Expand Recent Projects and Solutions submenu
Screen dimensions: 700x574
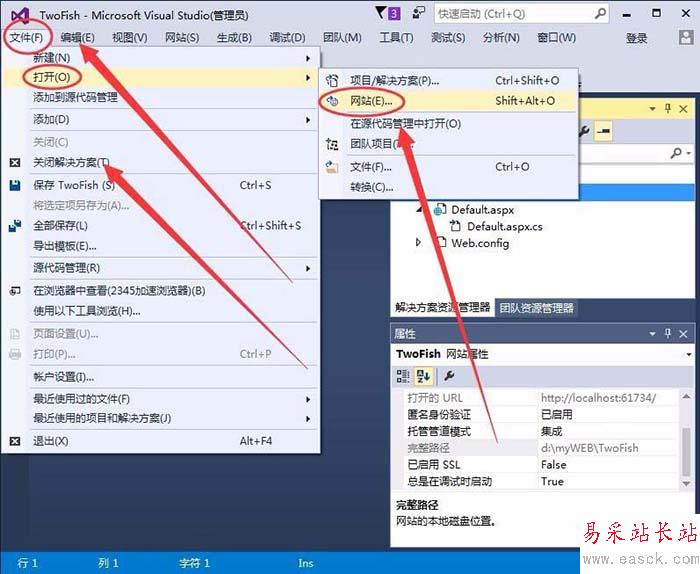pyautogui.click(x=308, y=419)
